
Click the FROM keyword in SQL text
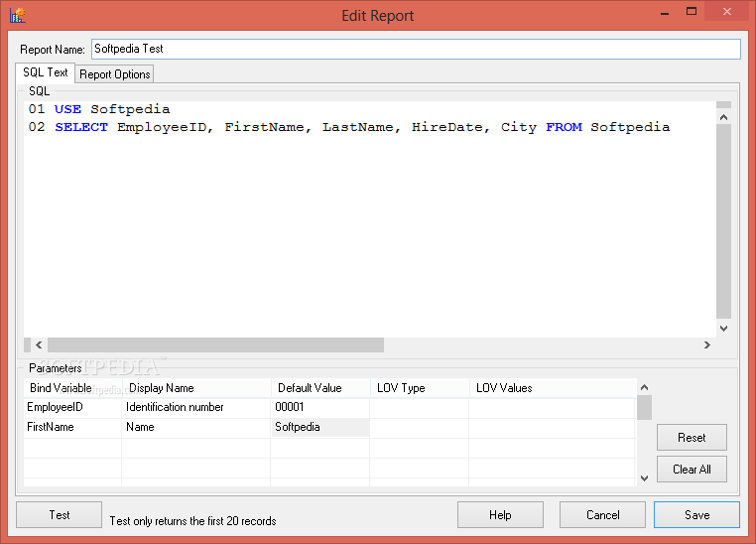[564, 127]
